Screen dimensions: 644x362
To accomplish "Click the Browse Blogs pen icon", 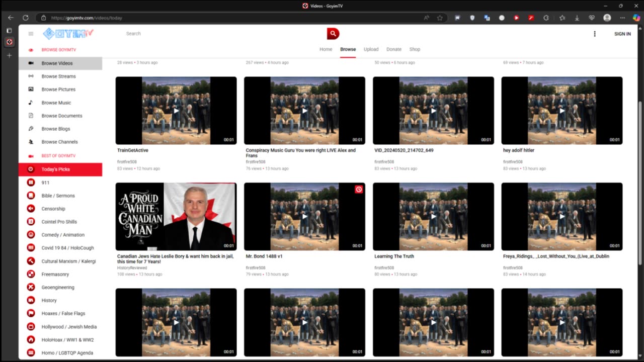I will coord(31,129).
